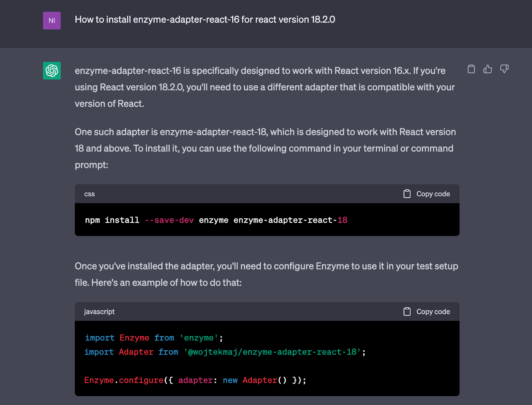Click the npm install command line
532x405 pixels.
pyautogui.click(x=216, y=220)
